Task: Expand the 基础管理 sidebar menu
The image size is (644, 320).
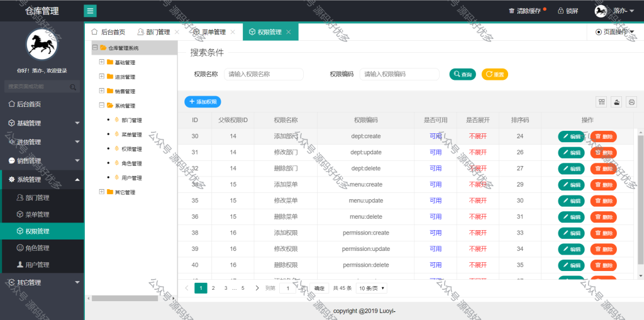Action: [77, 123]
